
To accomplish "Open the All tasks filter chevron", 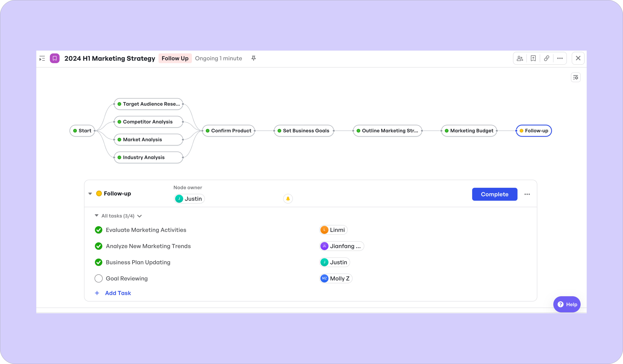I will (x=139, y=216).
